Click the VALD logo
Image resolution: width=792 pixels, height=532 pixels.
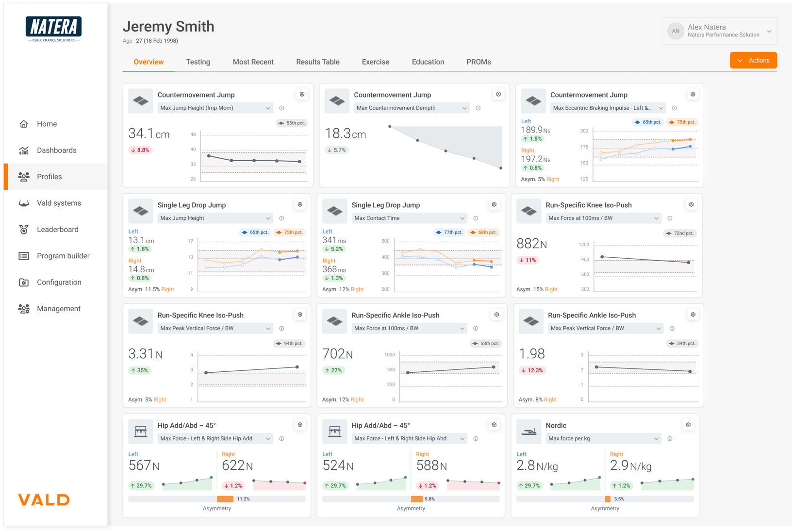(44, 499)
